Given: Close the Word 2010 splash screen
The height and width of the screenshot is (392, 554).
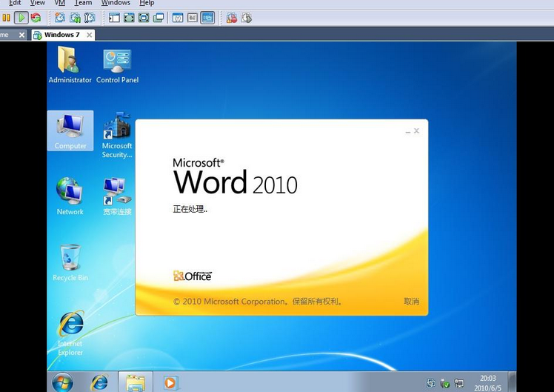Looking at the screenshot, I should (416, 130).
